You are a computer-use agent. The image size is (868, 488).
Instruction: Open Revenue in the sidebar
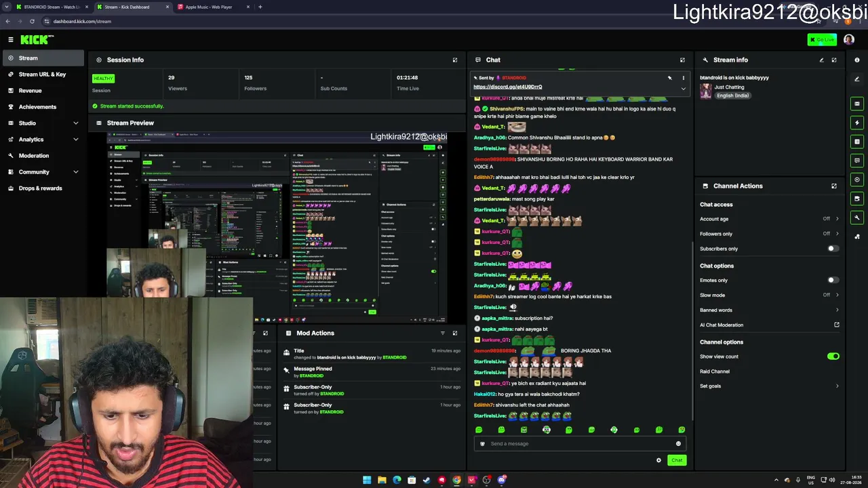pos(42,90)
